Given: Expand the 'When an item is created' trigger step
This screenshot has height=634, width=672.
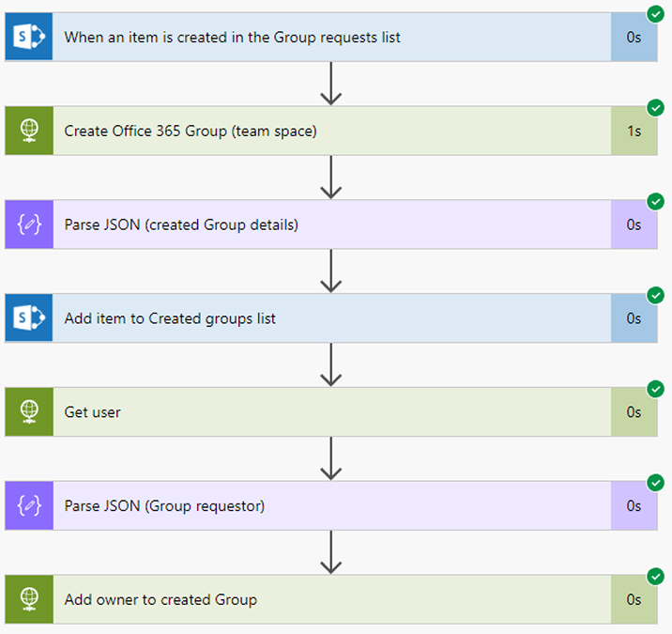Looking at the screenshot, I should [331, 37].
